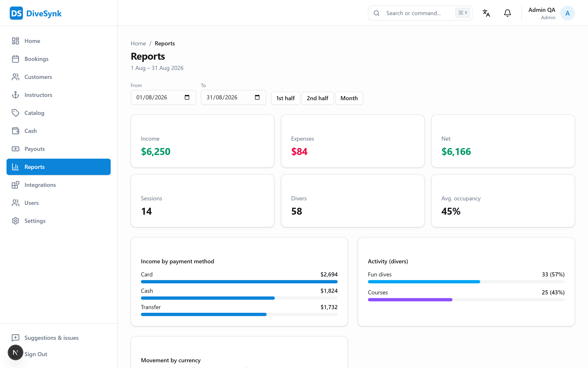Click the Card income progress bar
588x368 pixels.
click(239, 282)
